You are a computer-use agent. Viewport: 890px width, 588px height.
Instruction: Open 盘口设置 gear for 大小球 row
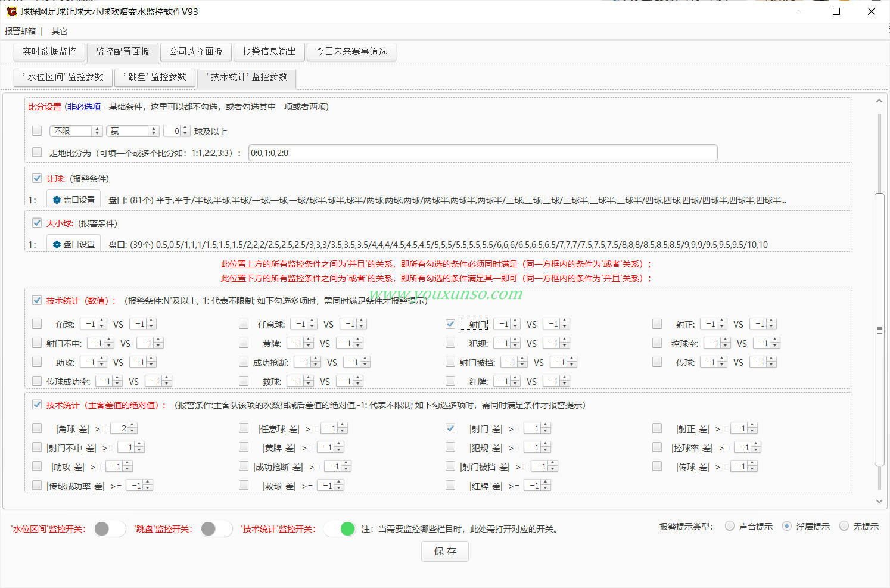(57, 245)
